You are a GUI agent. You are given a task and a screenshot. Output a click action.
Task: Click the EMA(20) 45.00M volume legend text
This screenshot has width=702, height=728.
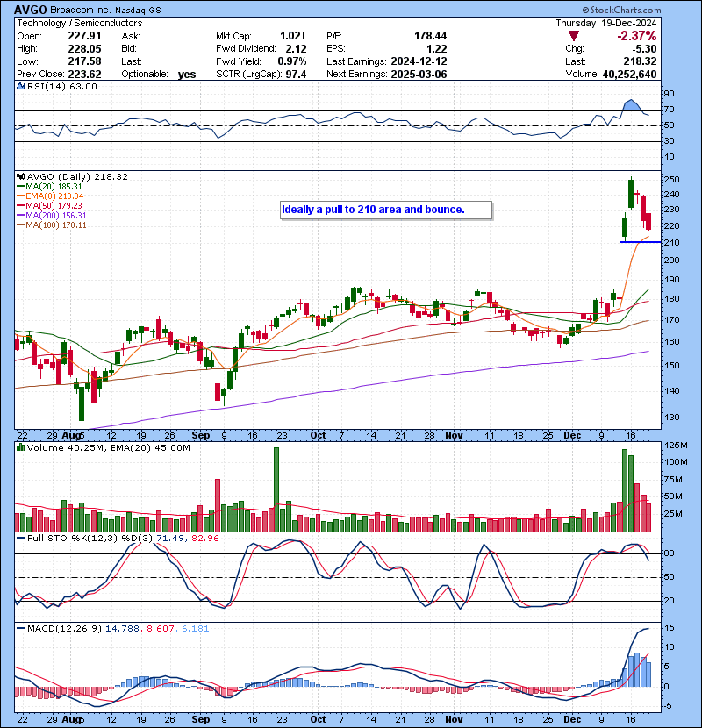151,448
